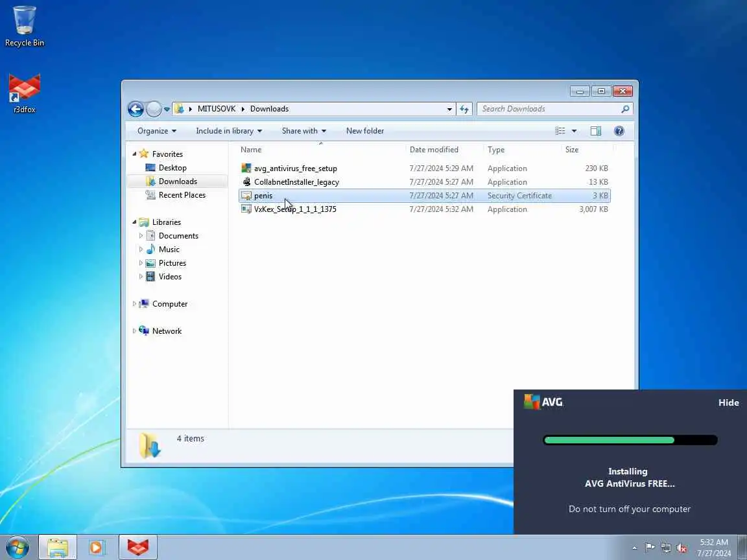The height and width of the screenshot is (560, 747).
Task: Expand the address bar history dropdown
Action: (x=449, y=109)
